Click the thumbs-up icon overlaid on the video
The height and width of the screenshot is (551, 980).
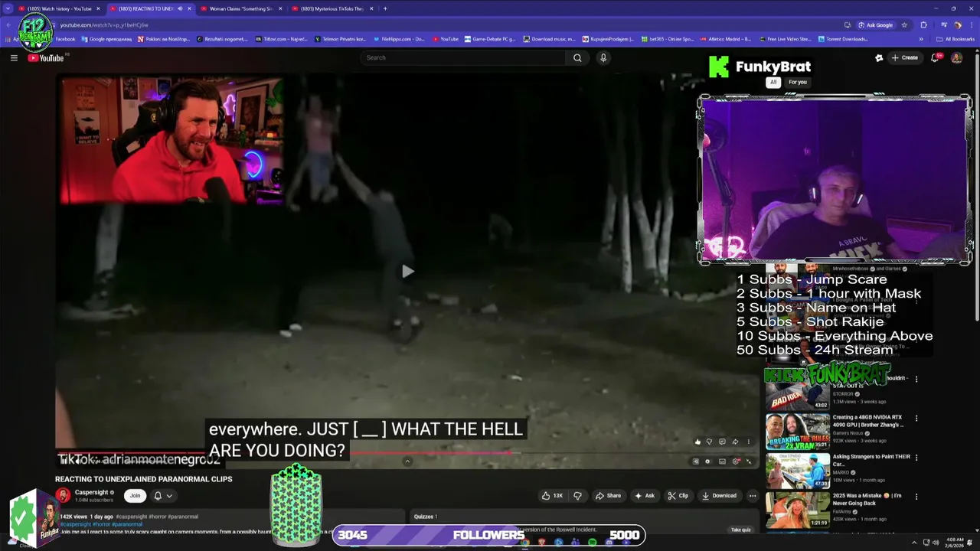click(697, 442)
